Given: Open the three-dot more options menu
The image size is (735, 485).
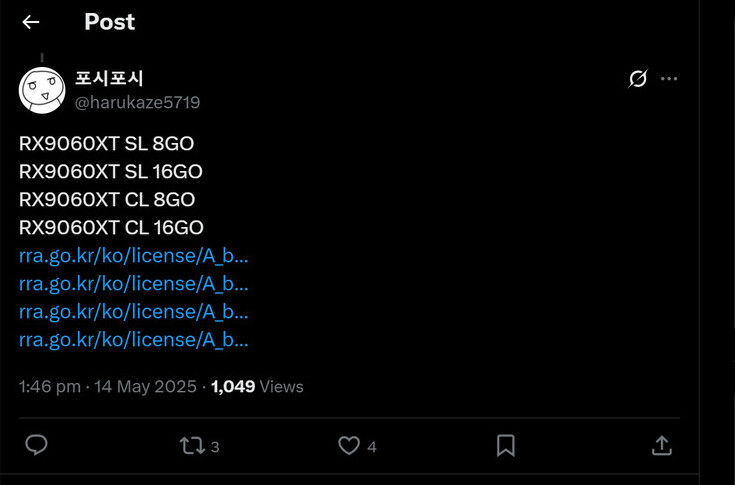Looking at the screenshot, I should (669, 79).
